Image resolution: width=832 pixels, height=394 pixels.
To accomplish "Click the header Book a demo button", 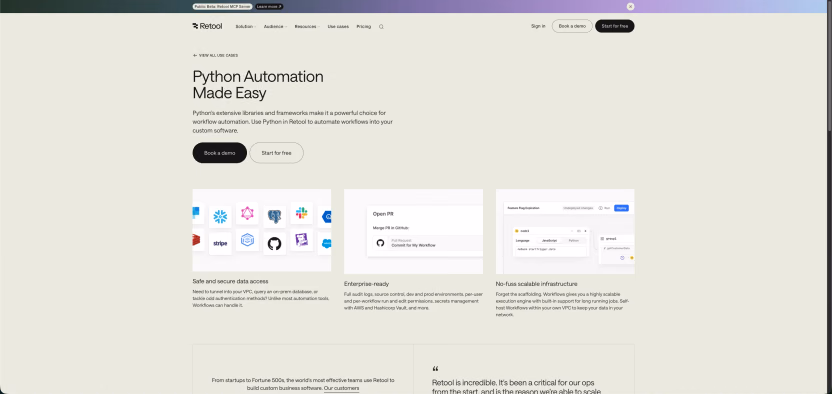I will [x=572, y=26].
